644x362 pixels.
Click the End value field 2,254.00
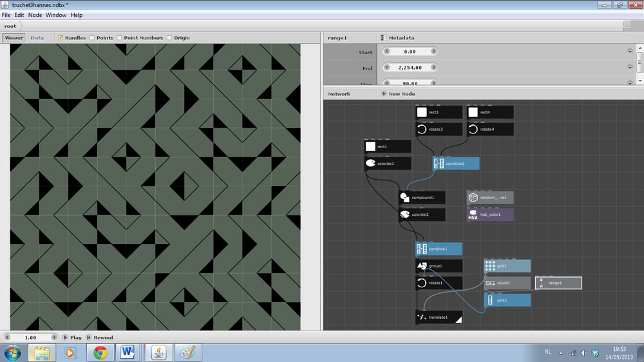[x=410, y=68]
